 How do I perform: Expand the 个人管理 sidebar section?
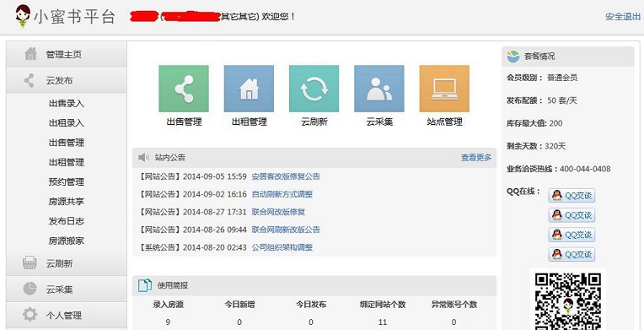pyautogui.click(x=67, y=315)
